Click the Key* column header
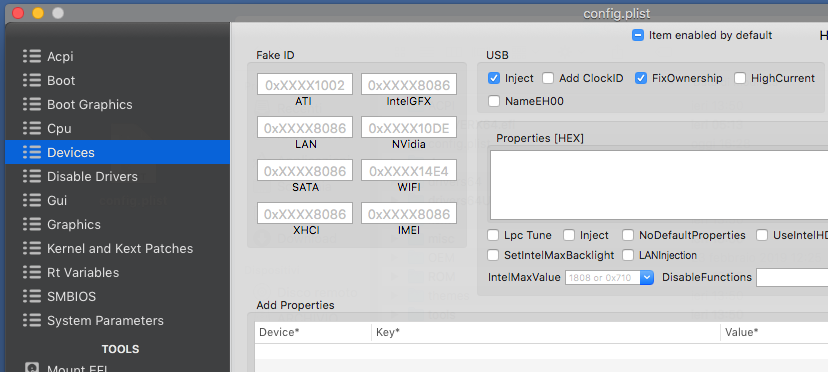Viewport: 828px width, 372px height. 545,332
